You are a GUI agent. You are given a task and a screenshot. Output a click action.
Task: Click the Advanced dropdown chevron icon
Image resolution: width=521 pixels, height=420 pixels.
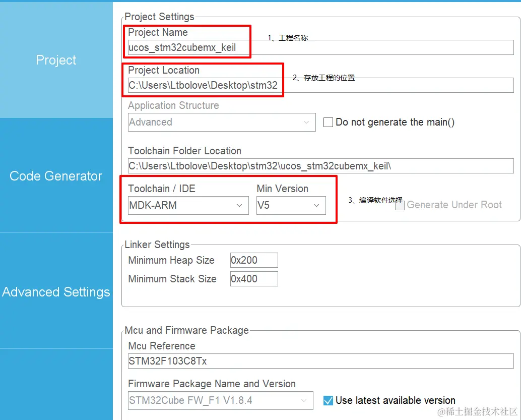306,122
